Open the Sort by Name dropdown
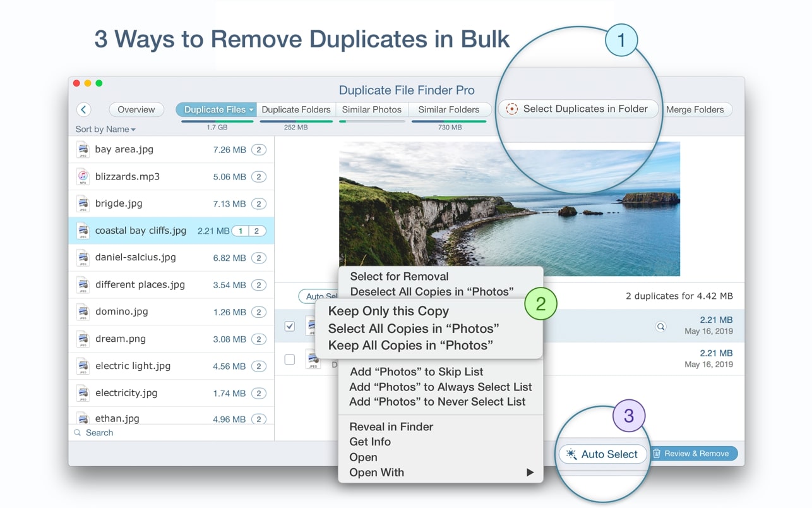Screen dimensions: 812x508 pyautogui.click(x=105, y=129)
